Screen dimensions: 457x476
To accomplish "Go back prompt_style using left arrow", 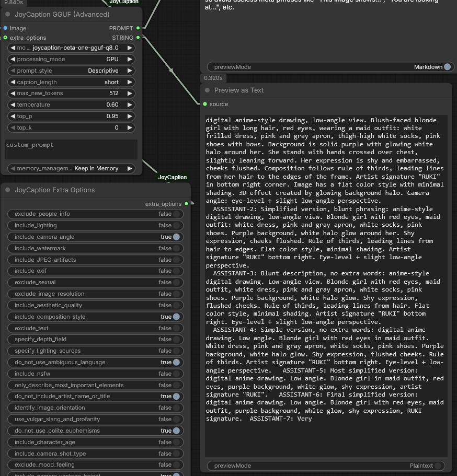I will [x=13, y=71].
